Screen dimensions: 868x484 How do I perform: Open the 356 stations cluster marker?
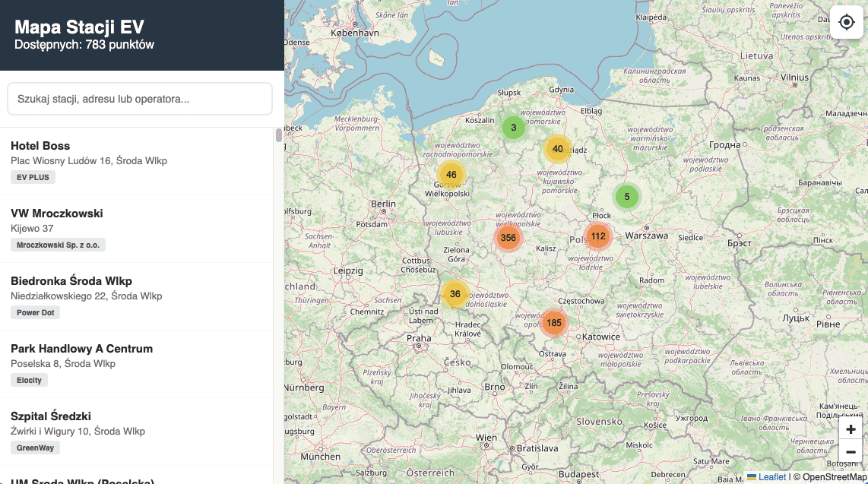(508, 238)
